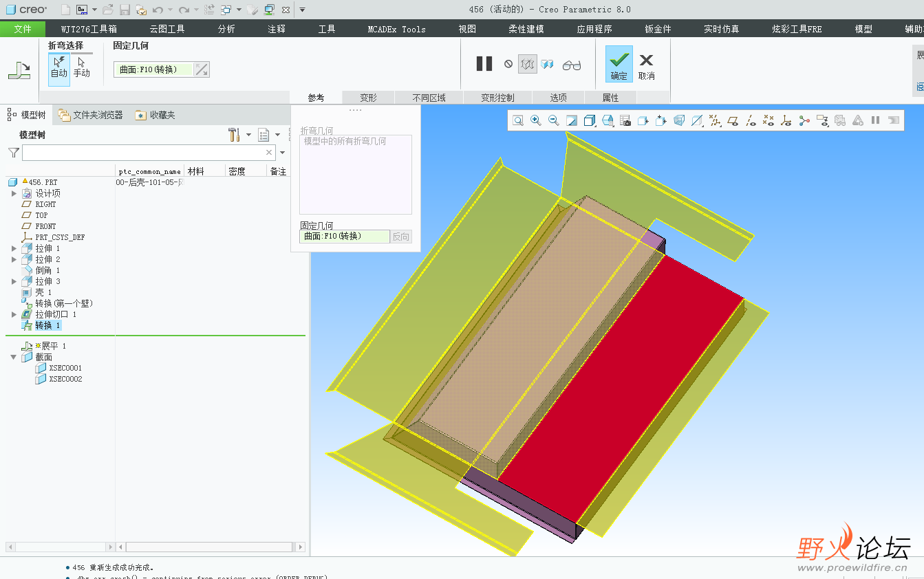Click the 折弯几何 collector box
Image resolution: width=924 pixels, height=579 pixels.
356,175
